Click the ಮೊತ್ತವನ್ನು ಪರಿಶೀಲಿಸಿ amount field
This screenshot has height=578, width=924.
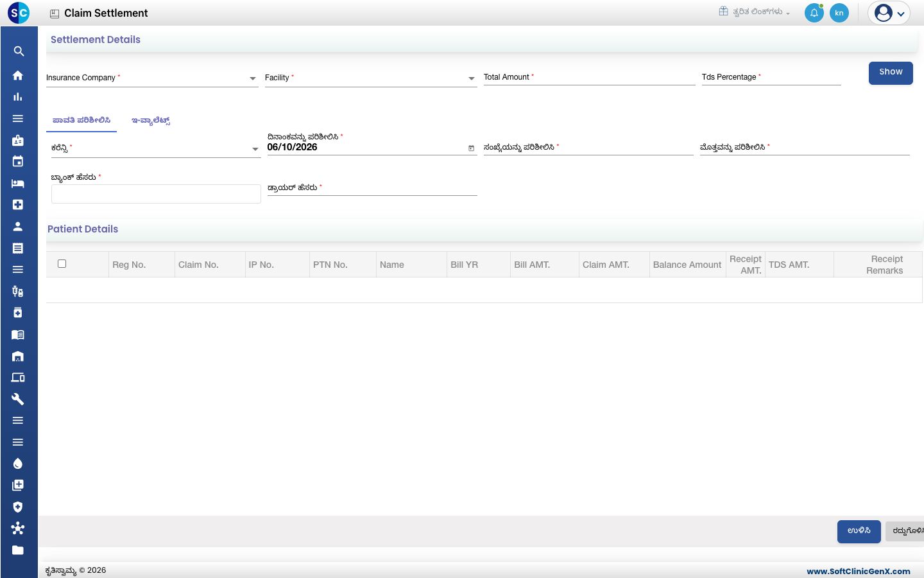coord(805,148)
